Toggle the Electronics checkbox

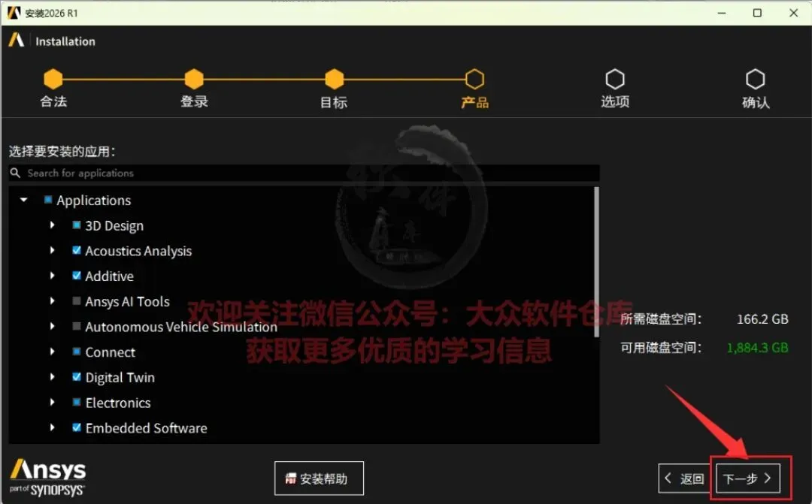[x=77, y=403]
